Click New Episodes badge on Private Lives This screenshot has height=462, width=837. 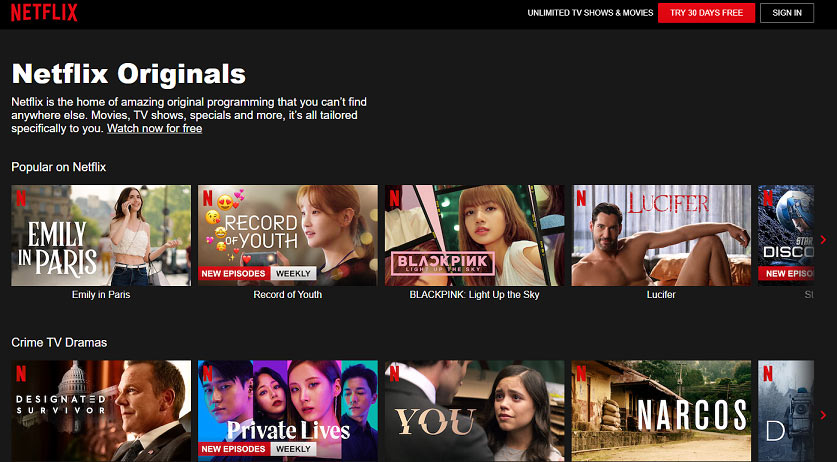click(x=234, y=449)
